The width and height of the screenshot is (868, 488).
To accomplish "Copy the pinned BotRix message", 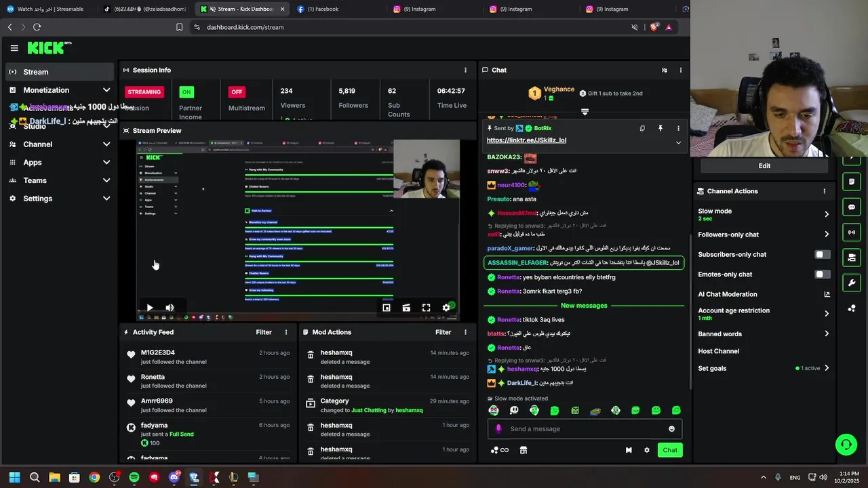I will [x=642, y=128].
